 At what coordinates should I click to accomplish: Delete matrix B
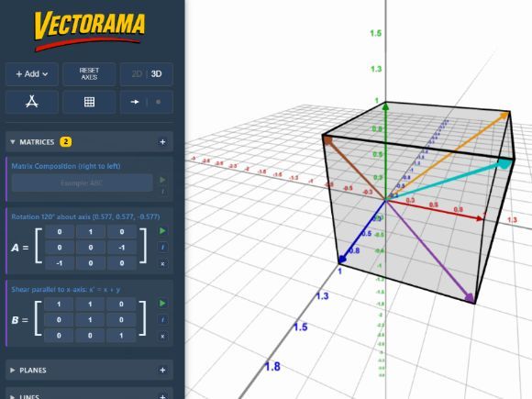162,337
